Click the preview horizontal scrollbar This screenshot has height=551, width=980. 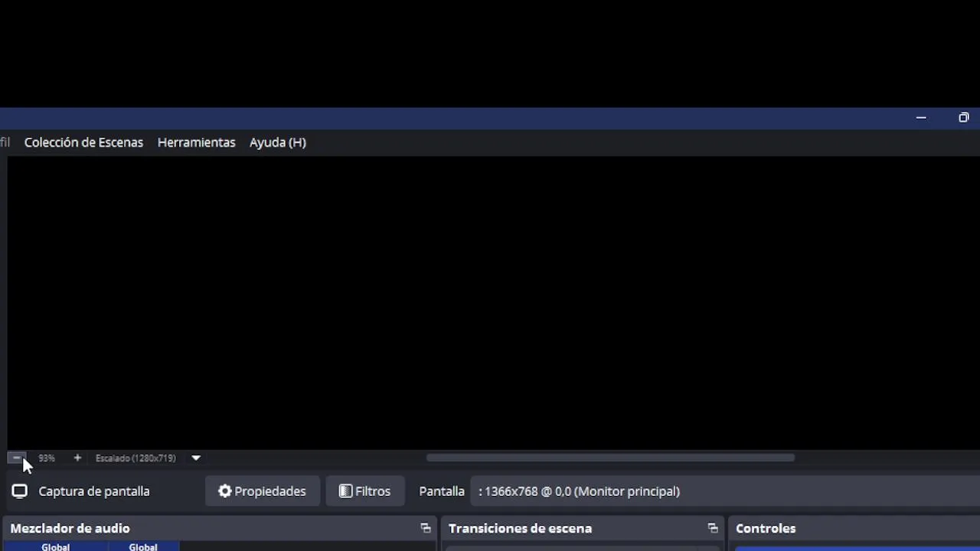click(x=610, y=458)
